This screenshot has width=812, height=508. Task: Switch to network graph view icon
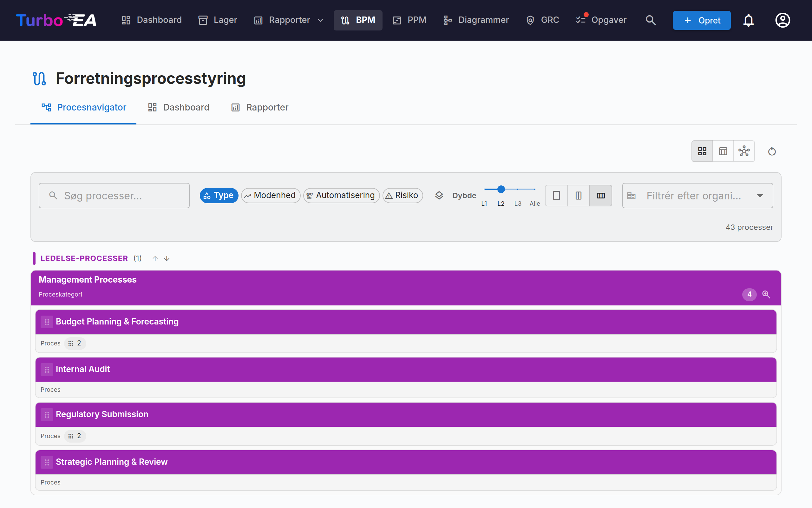click(744, 151)
